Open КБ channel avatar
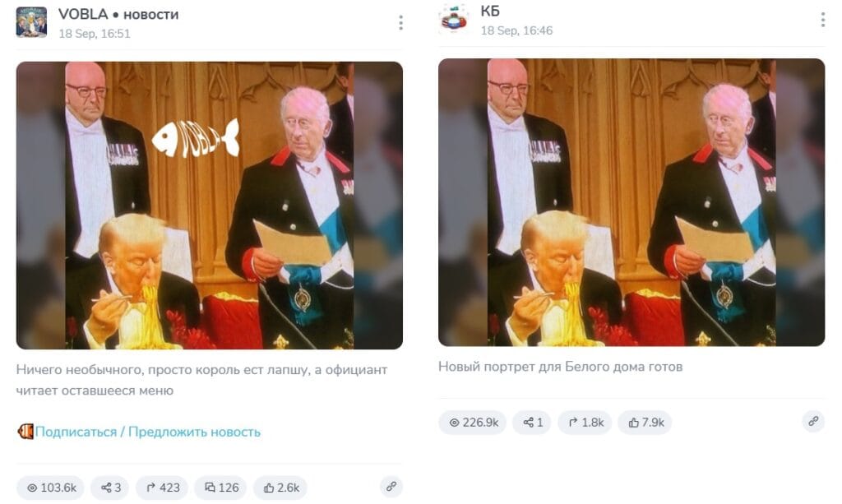Viewport: 842px width, 504px height. pos(453,19)
